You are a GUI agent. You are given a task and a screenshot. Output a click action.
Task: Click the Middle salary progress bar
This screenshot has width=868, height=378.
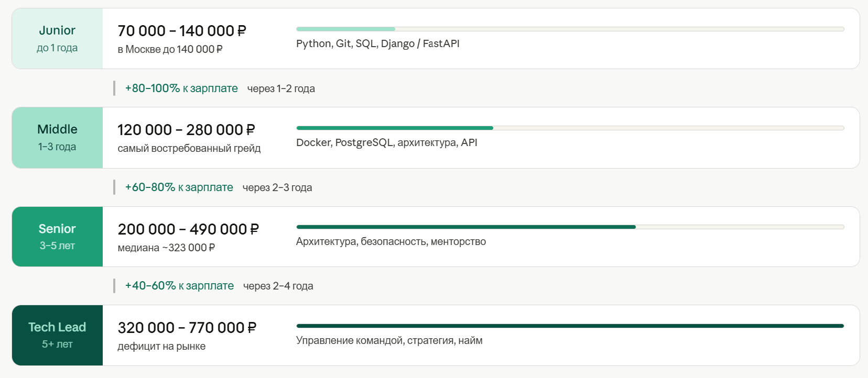click(x=570, y=128)
